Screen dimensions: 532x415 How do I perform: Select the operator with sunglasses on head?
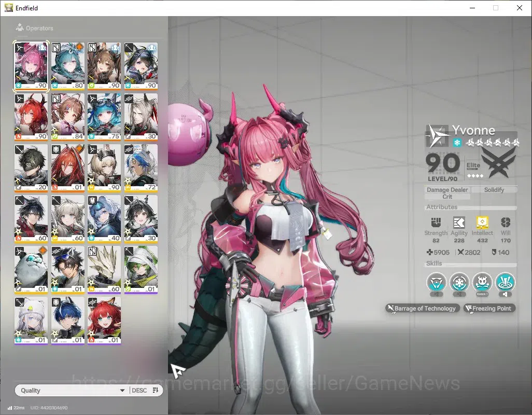pos(67,270)
